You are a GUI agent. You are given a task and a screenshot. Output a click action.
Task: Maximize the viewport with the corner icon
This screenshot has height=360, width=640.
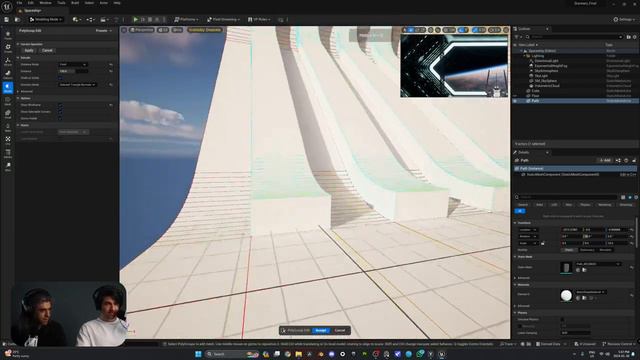(x=506, y=30)
